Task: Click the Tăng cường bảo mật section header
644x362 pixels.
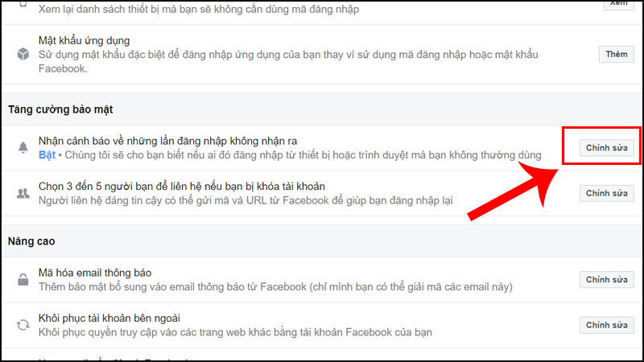Action: pos(60,109)
